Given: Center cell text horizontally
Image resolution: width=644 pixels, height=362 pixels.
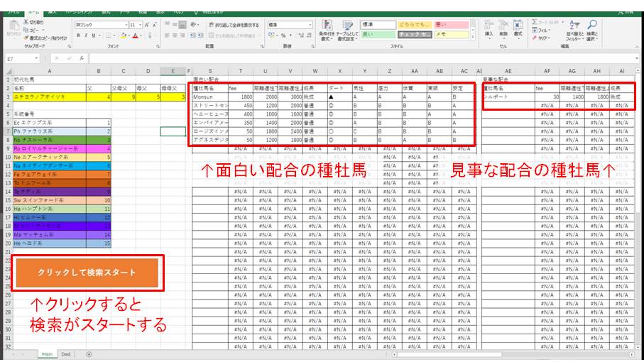Looking at the screenshot, I should click(x=175, y=35).
